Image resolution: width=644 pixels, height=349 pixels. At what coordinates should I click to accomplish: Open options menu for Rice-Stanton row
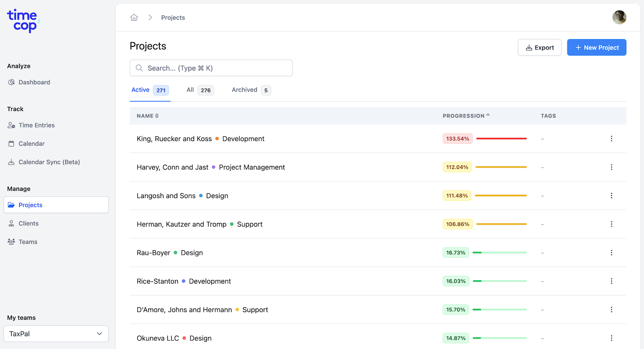tap(611, 281)
